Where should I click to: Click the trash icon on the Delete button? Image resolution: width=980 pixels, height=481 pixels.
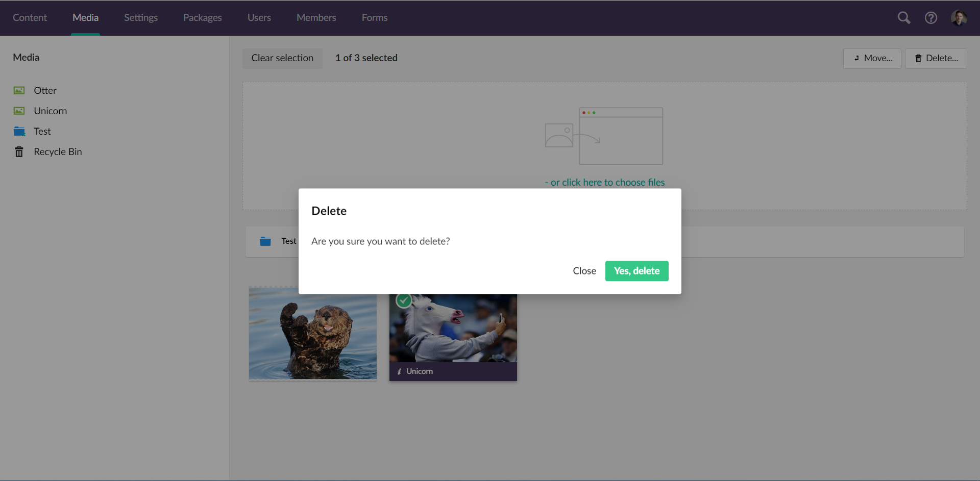pos(918,58)
